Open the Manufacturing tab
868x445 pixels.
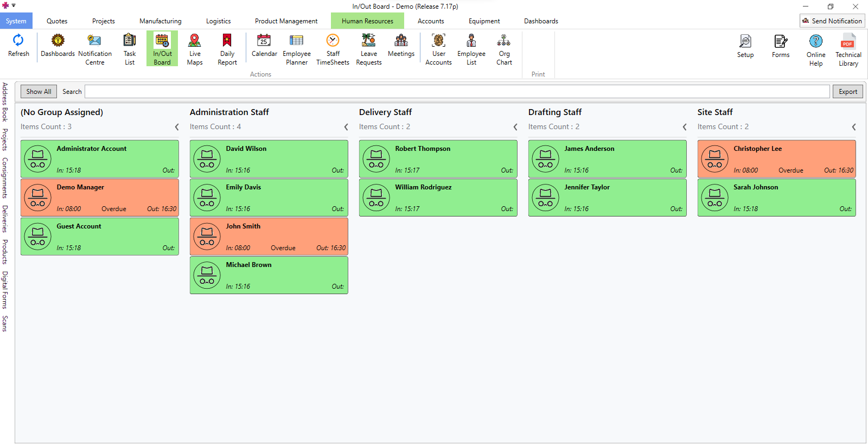(161, 21)
